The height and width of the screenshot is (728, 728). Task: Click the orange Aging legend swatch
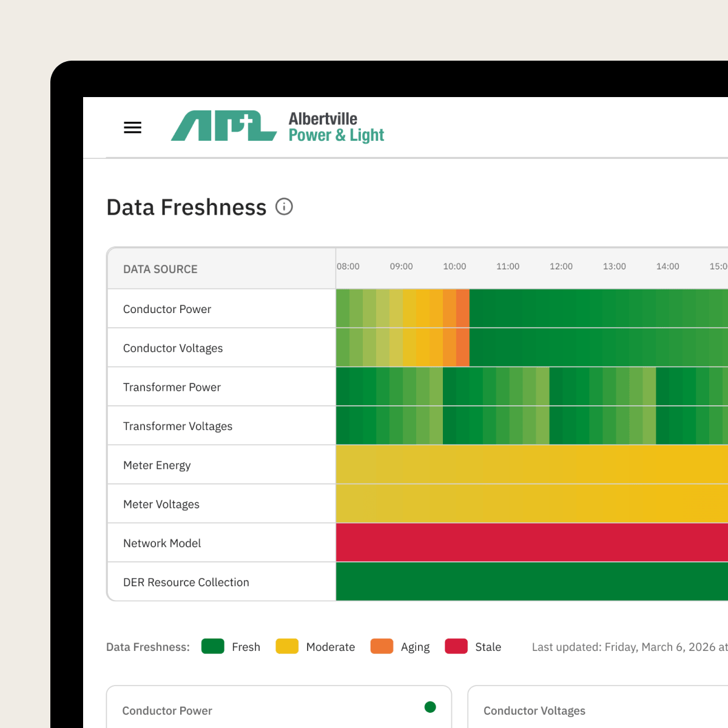point(382,646)
